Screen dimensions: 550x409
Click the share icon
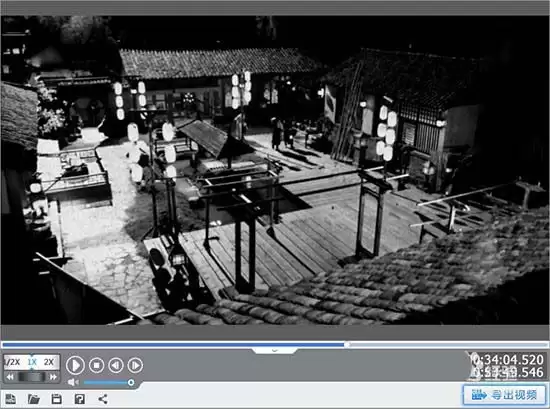point(103,399)
